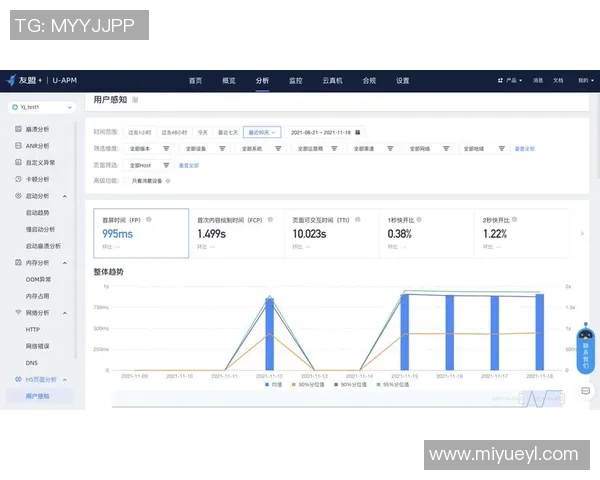Click the info icon beside 首屏时间 (FP)
Viewport: 600px width, 480px height.
pyautogui.click(x=149, y=219)
